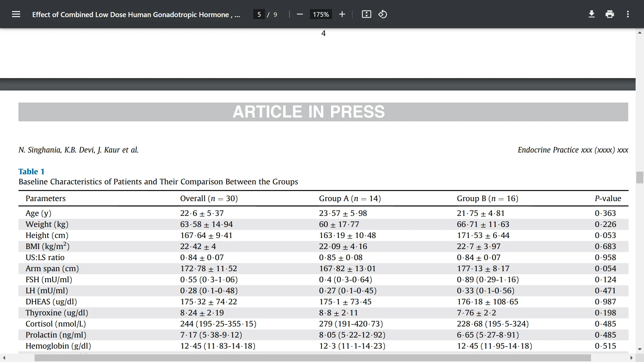Open the more actions menu
Screen dimensions: 644x362
[628, 14]
